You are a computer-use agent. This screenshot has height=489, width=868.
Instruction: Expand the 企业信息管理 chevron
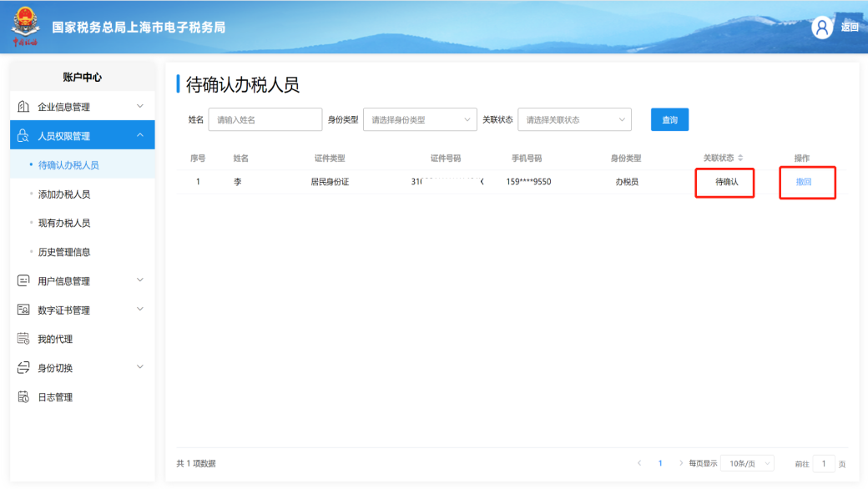(x=140, y=106)
